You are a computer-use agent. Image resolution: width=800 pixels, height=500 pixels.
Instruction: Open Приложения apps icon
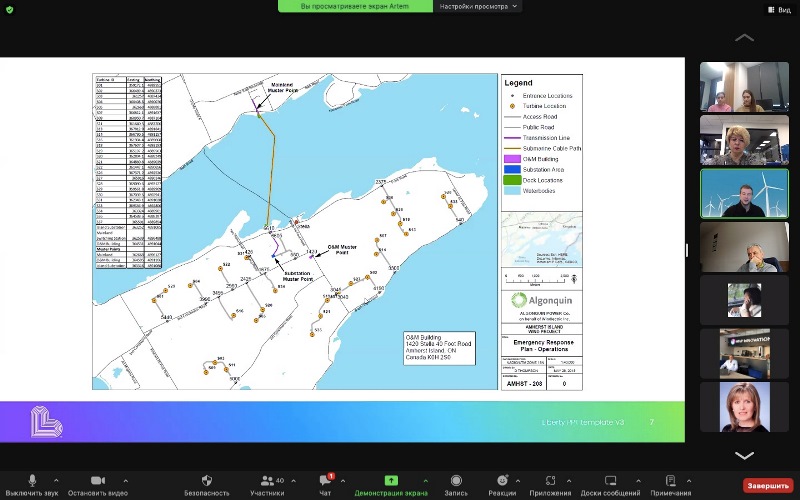pyautogui.click(x=553, y=481)
